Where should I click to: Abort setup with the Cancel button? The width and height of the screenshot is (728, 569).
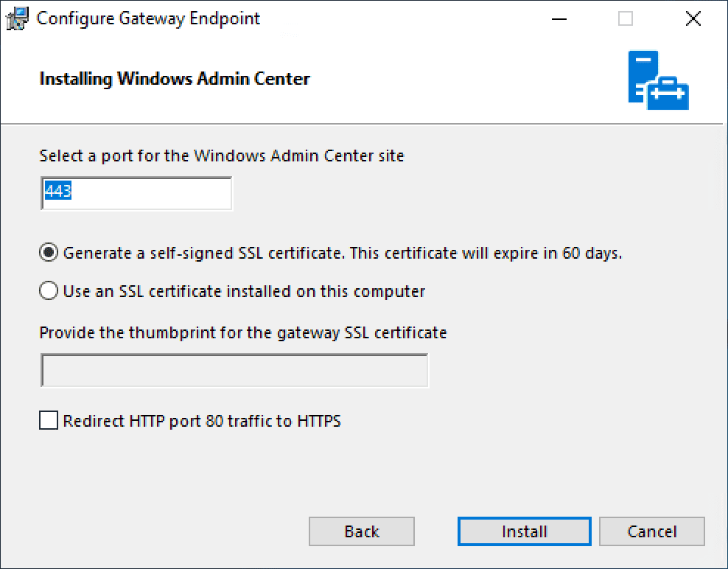pos(652,531)
